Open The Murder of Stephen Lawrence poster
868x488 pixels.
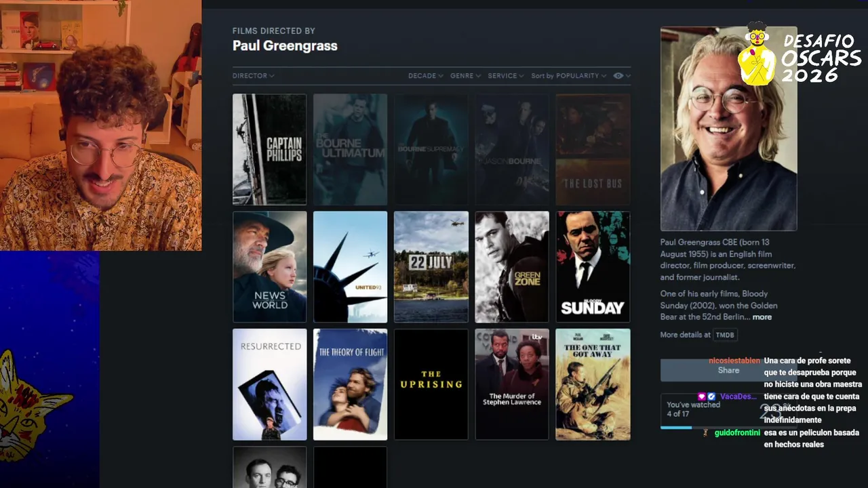(x=512, y=384)
